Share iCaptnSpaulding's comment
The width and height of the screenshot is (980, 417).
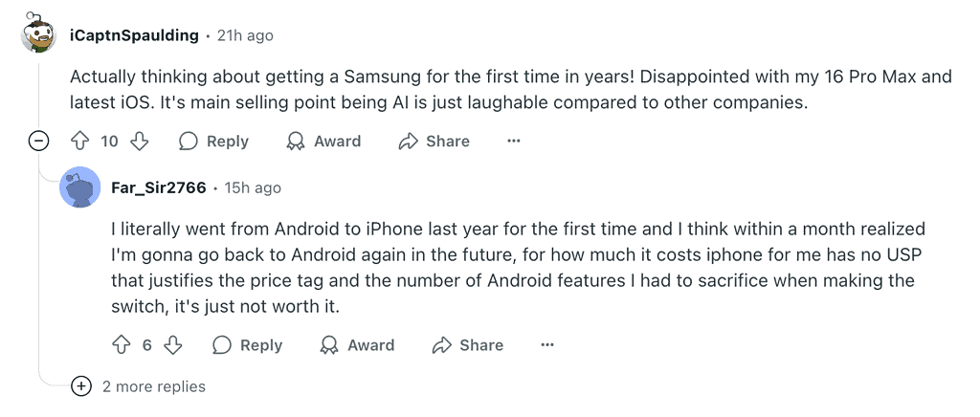click(x=434, y=142)
